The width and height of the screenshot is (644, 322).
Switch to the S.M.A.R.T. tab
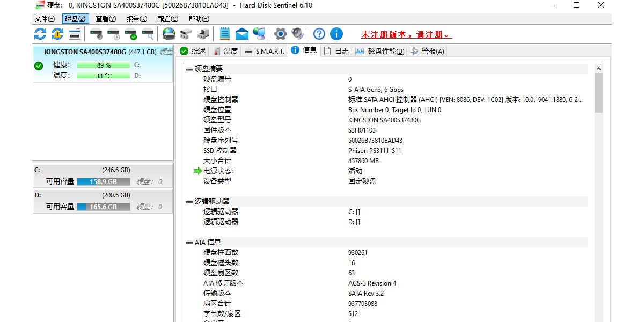click(265, 51)
